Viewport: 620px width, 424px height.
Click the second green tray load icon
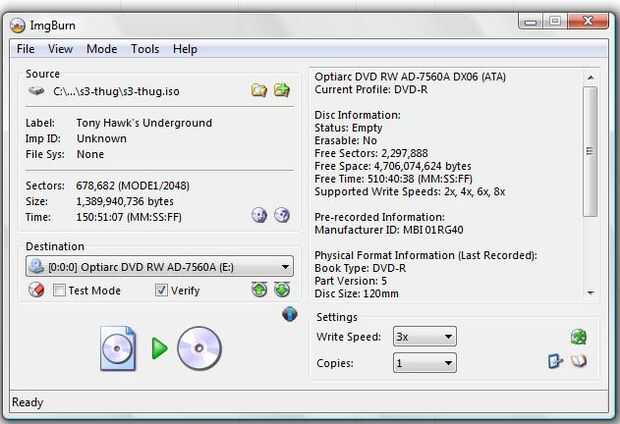[x=282, y=290]
